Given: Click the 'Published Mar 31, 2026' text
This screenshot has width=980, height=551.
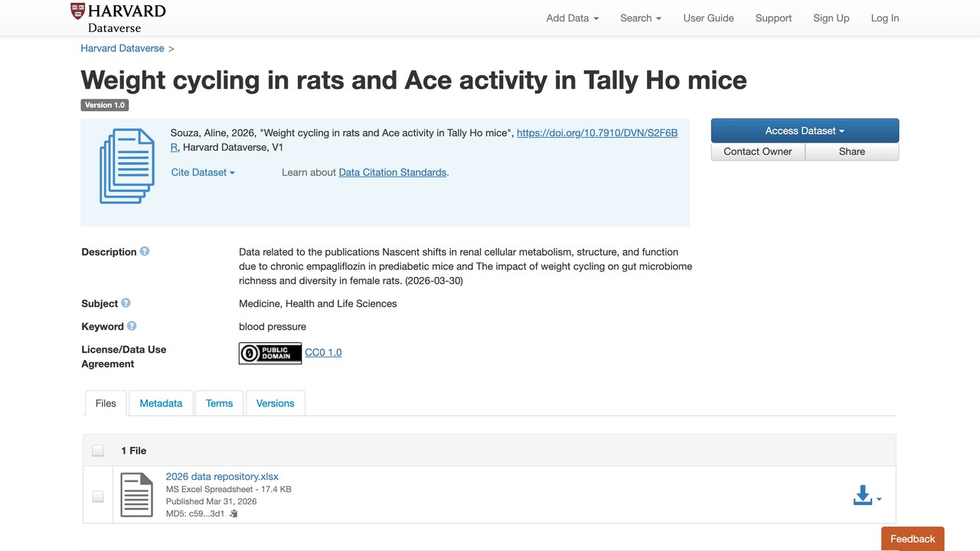Looking at the screenshot, I should tap(211, 501).
